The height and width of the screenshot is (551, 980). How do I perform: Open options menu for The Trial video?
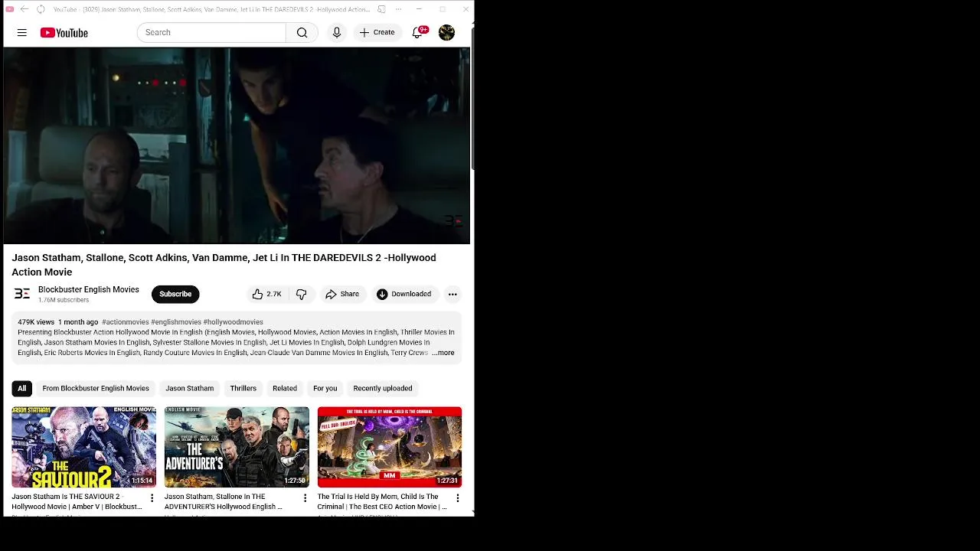(x=458, y=498)
